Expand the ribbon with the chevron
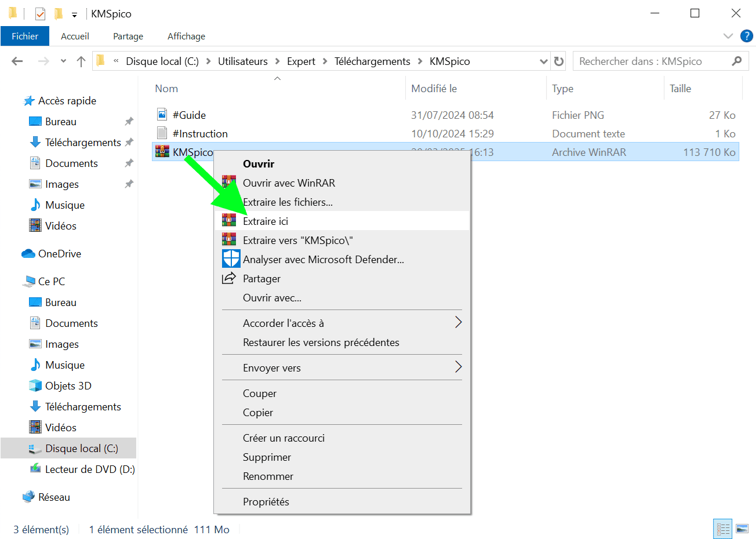The width and height of the screenshot is (756, 539). click(728, 36)
